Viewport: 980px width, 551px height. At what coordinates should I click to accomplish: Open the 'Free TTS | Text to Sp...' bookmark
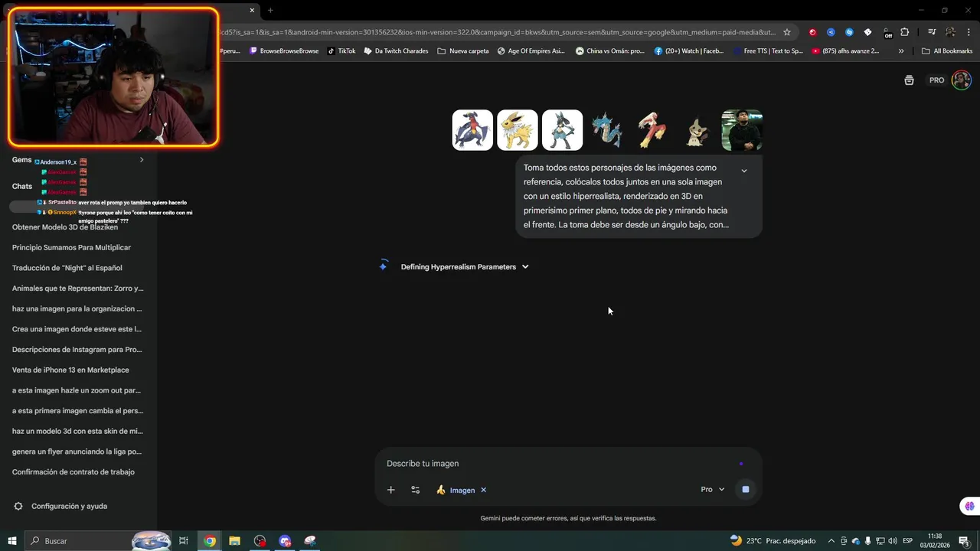(x=767, y=51)
